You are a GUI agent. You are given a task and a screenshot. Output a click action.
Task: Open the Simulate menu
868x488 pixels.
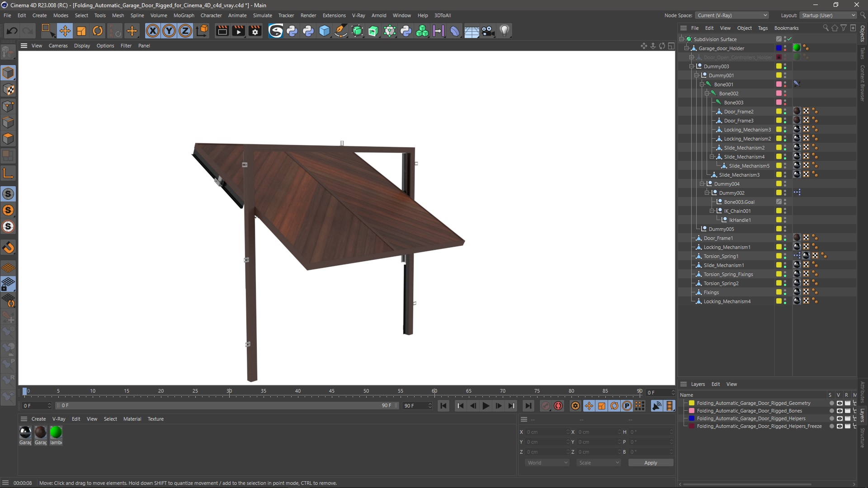pyautogui.click(x=262, y=15)
